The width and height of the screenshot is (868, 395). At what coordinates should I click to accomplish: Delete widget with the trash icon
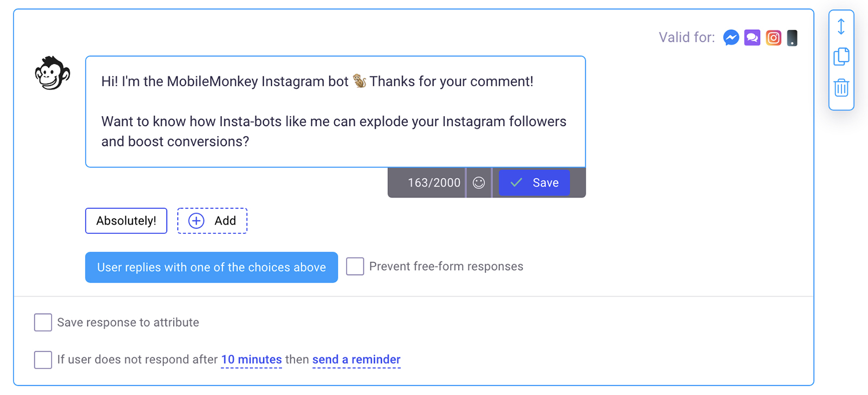tap(841, 87)
